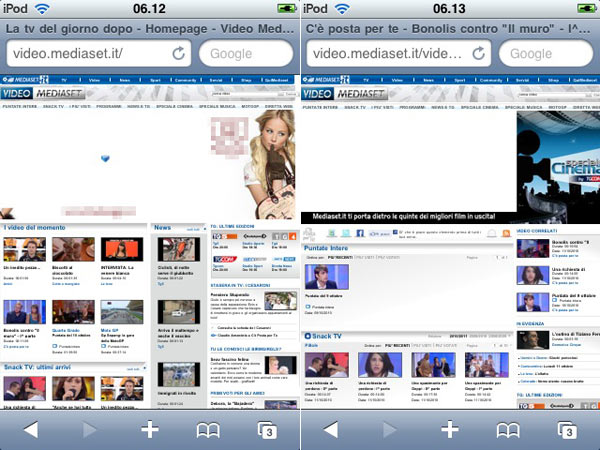Viewport: 600px width, 450px height.
Task: Tap the back arrow in the left Safari toolbar
Action: coord(32,429)
